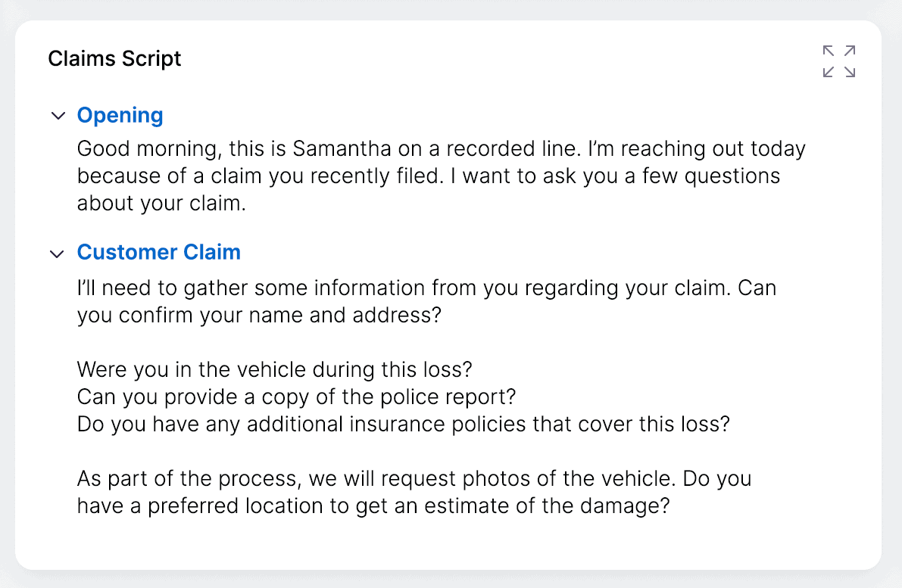902x588 pixels.
Task: Click the police report question line
Action: pos(296,397)
